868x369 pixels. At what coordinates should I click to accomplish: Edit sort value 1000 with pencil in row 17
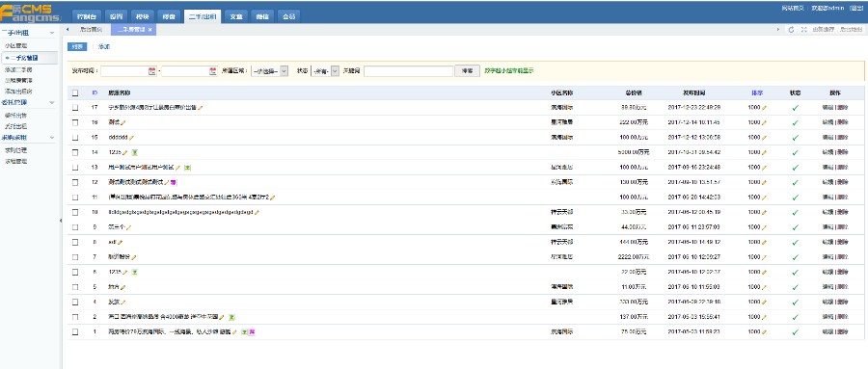[x=764, y=108]
